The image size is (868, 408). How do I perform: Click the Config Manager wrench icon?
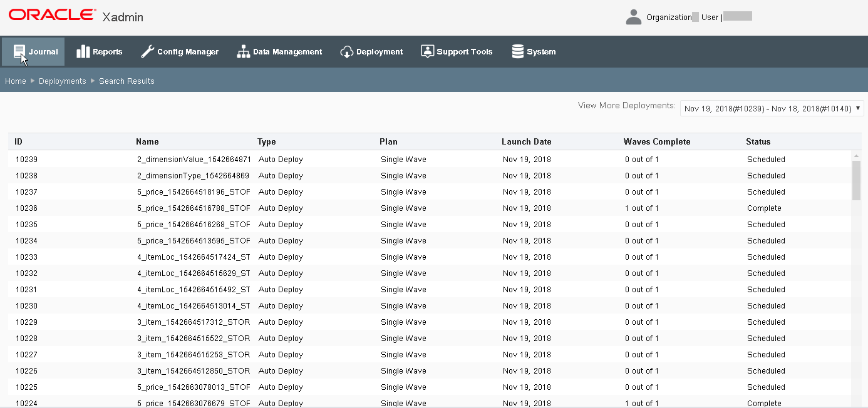[147, 51]
